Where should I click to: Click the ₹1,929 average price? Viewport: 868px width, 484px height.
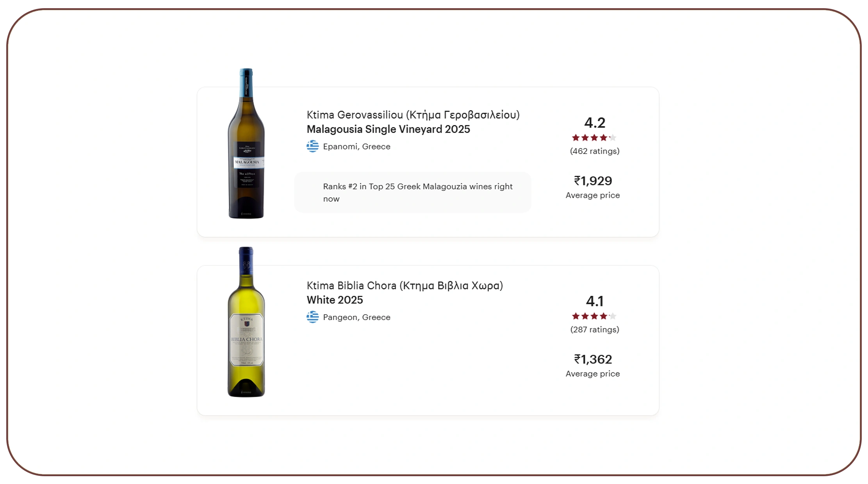tap(593, 181)
